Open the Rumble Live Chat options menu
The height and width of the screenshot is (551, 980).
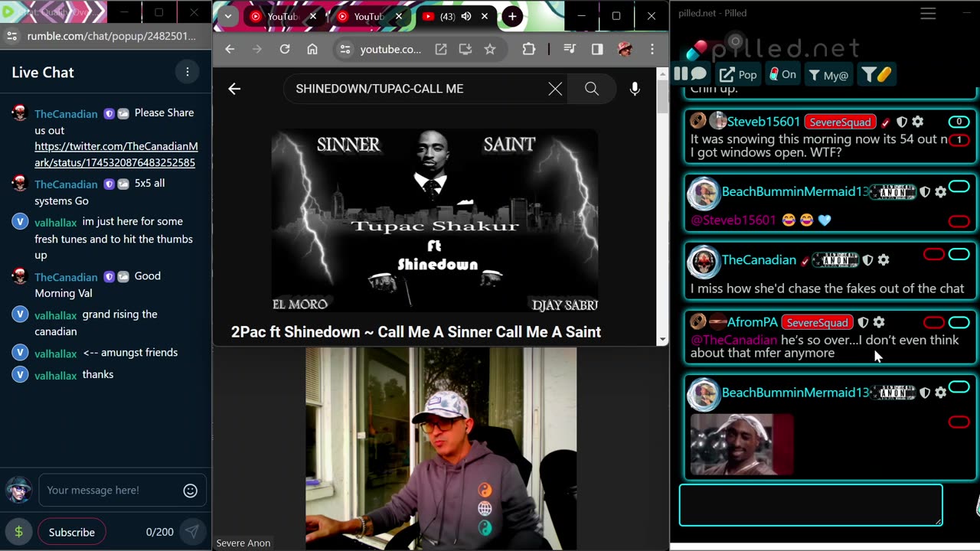point(187,72)
